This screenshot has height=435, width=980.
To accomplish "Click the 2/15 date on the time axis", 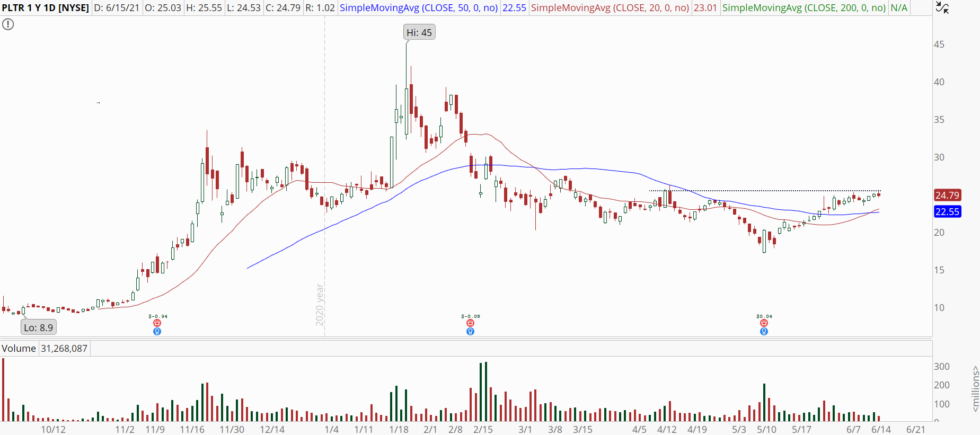I will click(483, 429).
